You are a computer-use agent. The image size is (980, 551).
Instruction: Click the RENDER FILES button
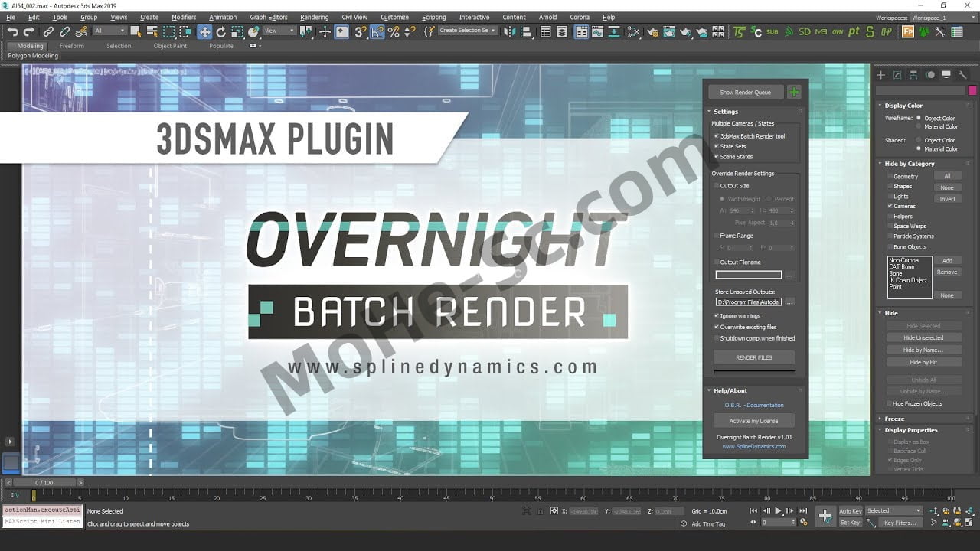click(x=754, y=357)
